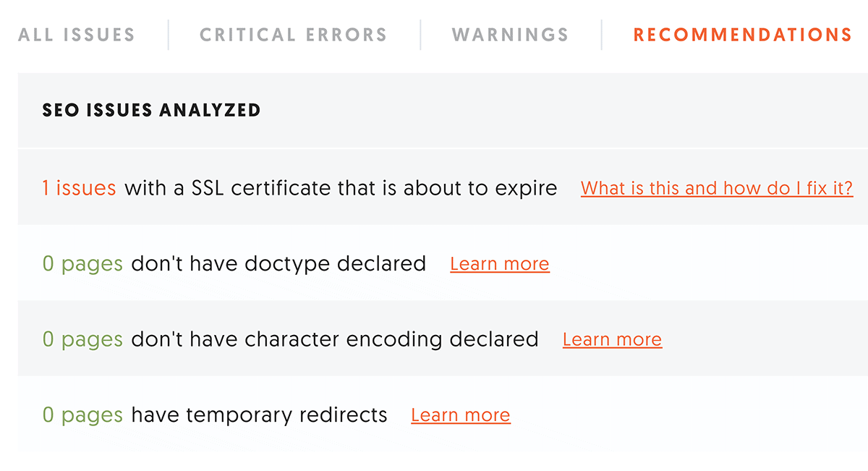Click '0 pages' count for temporary redirects row

click(x=82, y=415)
